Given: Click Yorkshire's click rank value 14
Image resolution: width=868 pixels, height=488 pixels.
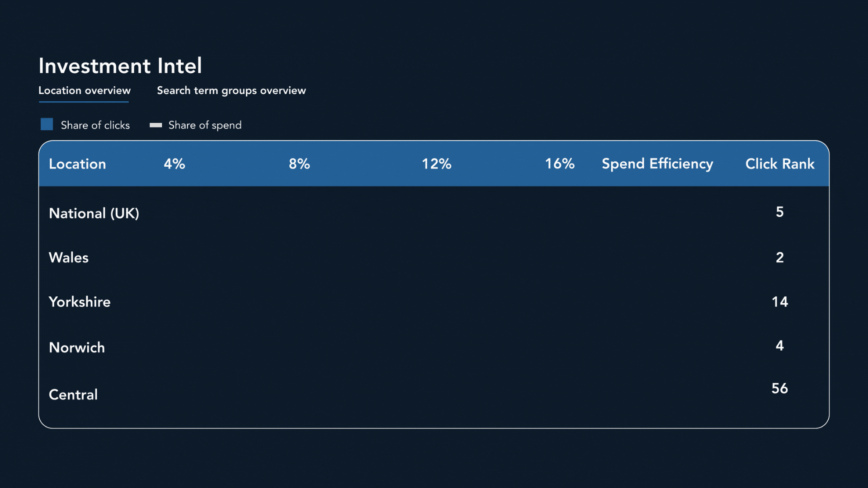Looking at the screenshot, I should 779,302.
